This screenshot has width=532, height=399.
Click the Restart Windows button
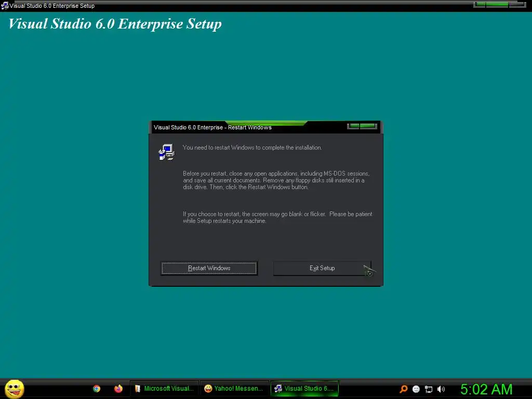point(209,268)
